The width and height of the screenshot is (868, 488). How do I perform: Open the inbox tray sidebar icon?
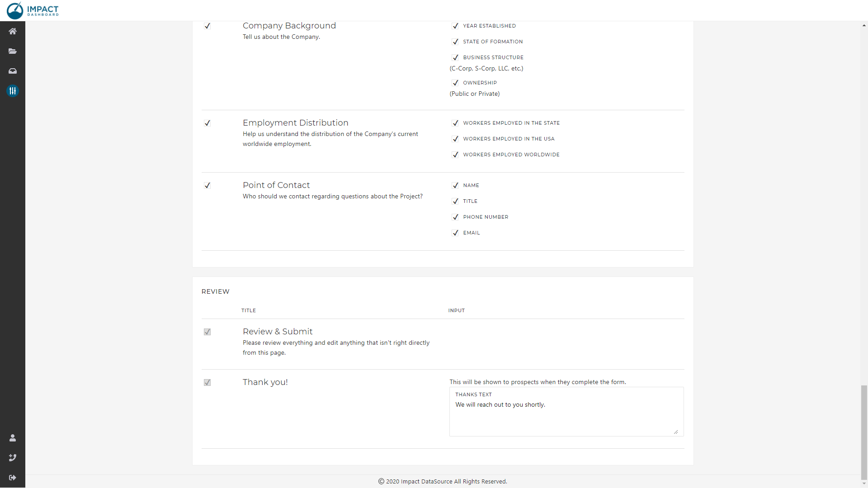point(13,71)
